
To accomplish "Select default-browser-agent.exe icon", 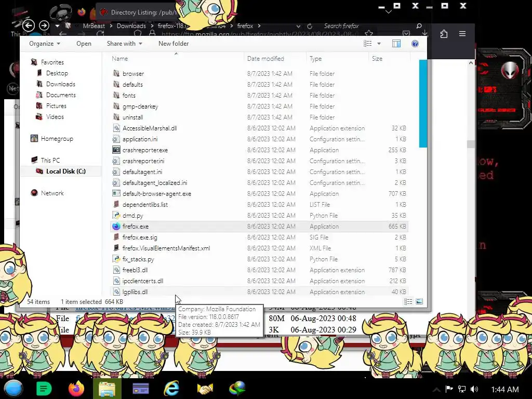I will pyautogui.click(x=116, y=193).
